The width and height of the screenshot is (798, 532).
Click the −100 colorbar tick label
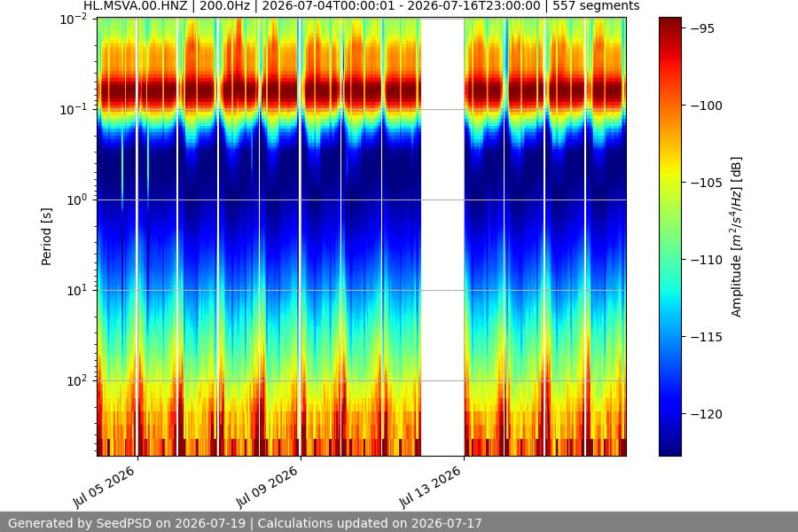707,106
